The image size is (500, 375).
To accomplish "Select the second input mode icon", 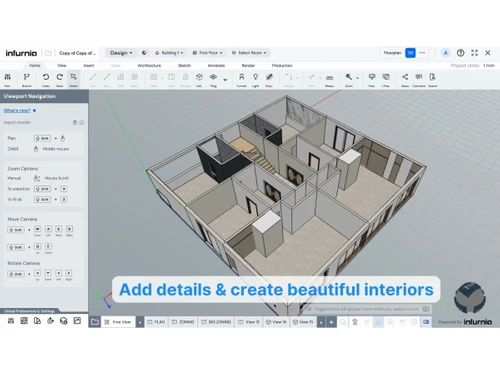I will tap(82, 123).
